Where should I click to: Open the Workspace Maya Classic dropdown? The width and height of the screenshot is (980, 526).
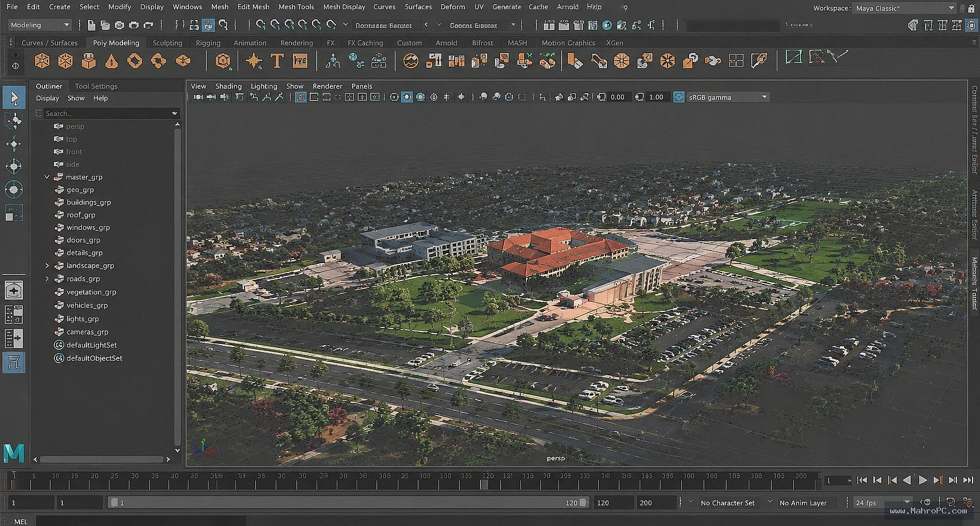(x=904, y=8)
